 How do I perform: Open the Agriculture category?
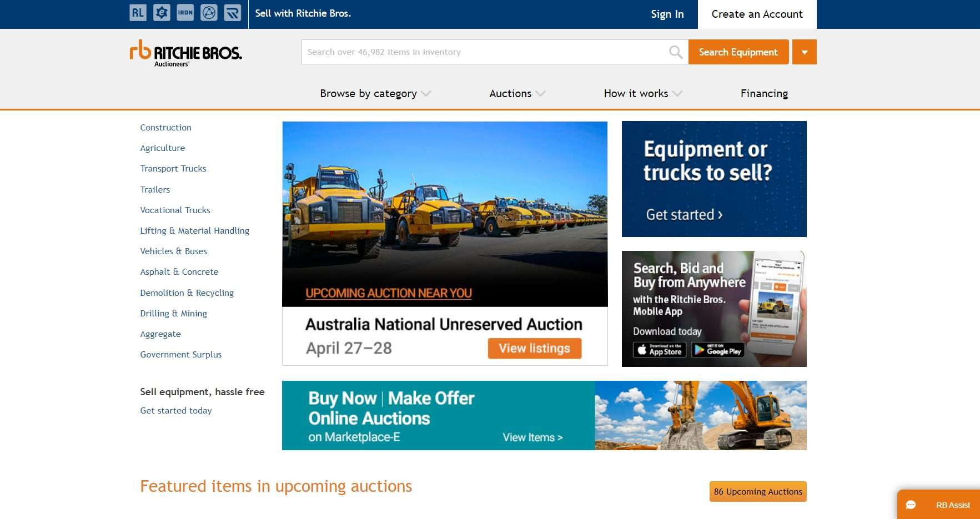pos(163,148)
